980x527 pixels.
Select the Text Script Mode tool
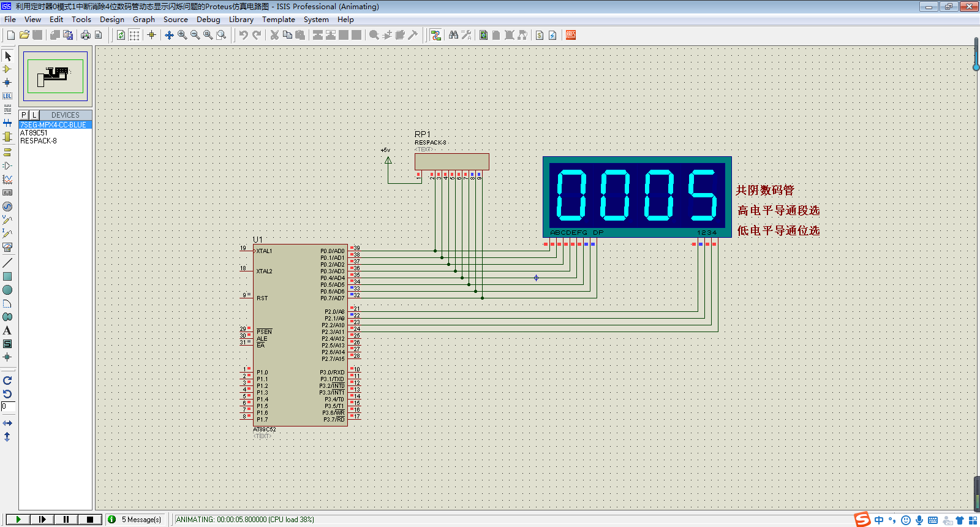[7, 109]
